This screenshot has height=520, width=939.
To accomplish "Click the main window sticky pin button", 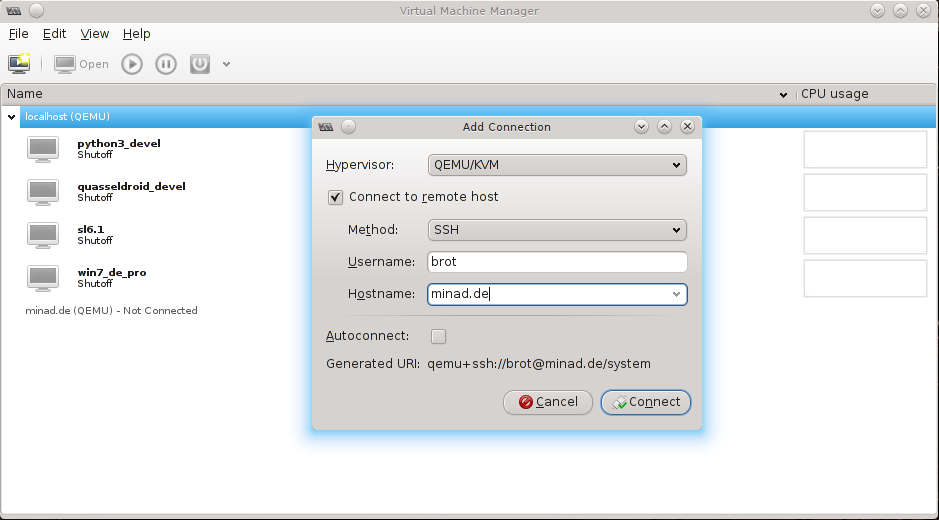I will click(x=36, y=11).
